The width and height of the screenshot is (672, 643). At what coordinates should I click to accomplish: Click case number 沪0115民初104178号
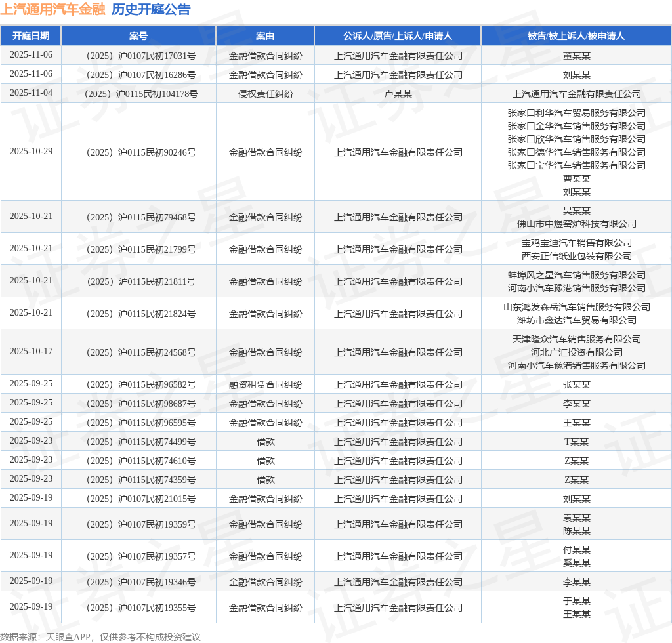[141, 94]
